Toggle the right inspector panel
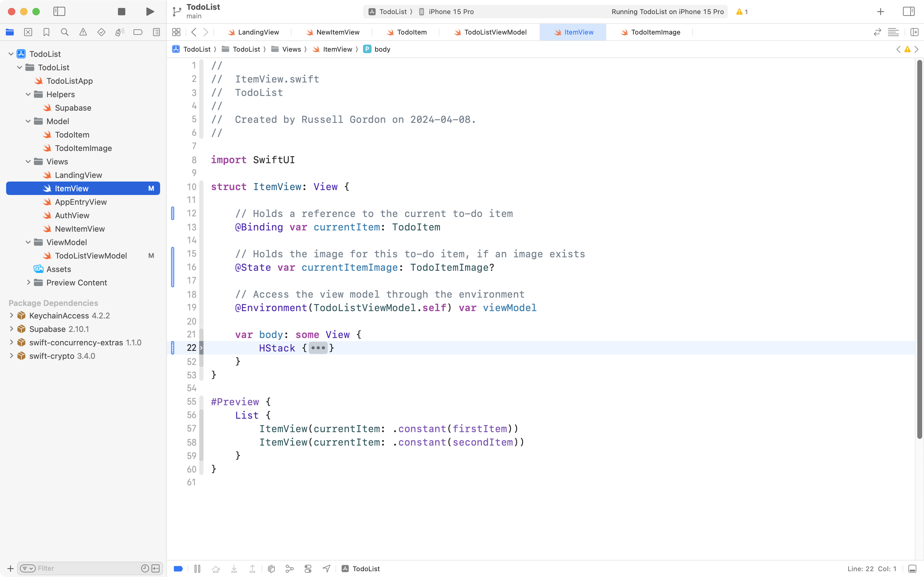 (x=908, y=11)
